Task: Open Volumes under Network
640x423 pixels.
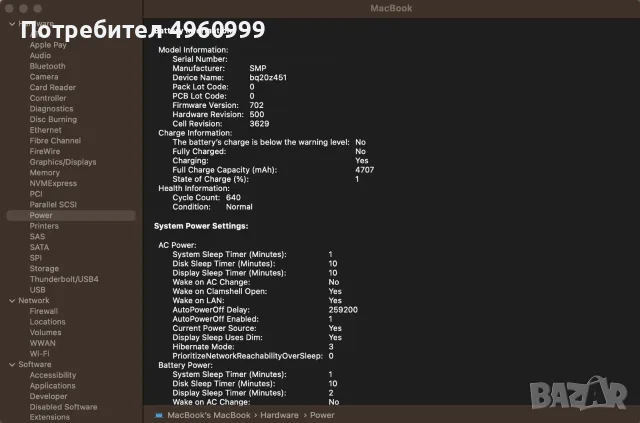Action: (x=45, y=332)
